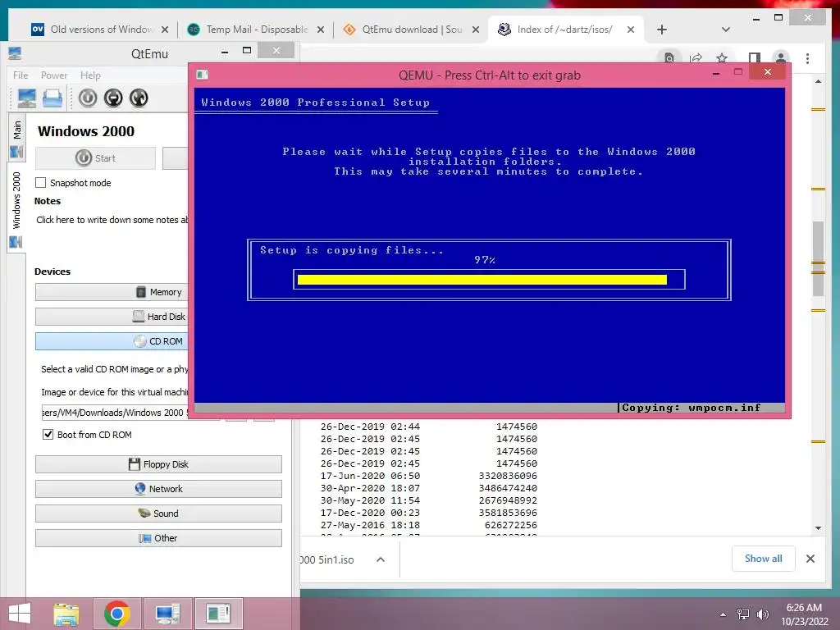Click file size 3581853696 in the listing

tap(508, 513)
